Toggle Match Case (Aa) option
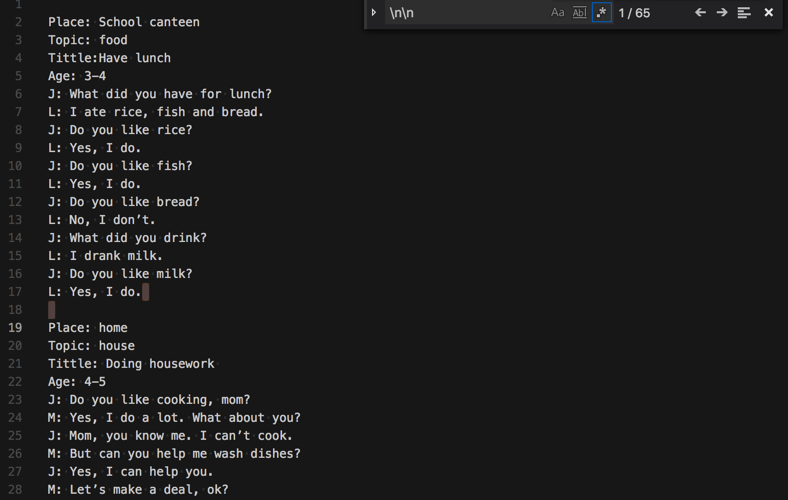Viewport: 788px width, 500px height. coord(558,13)
